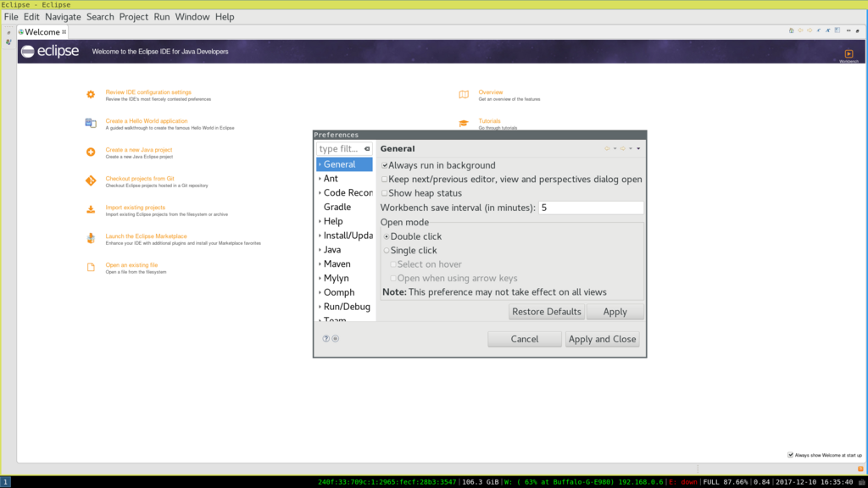Screen dimensions: 868x488
Task: Expand the General preferences node
Action: (x=320, y=164)
